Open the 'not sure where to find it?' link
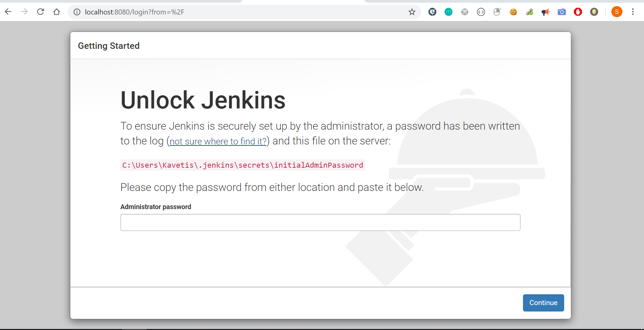Viewport: 644px width, 330px height. 218,141
